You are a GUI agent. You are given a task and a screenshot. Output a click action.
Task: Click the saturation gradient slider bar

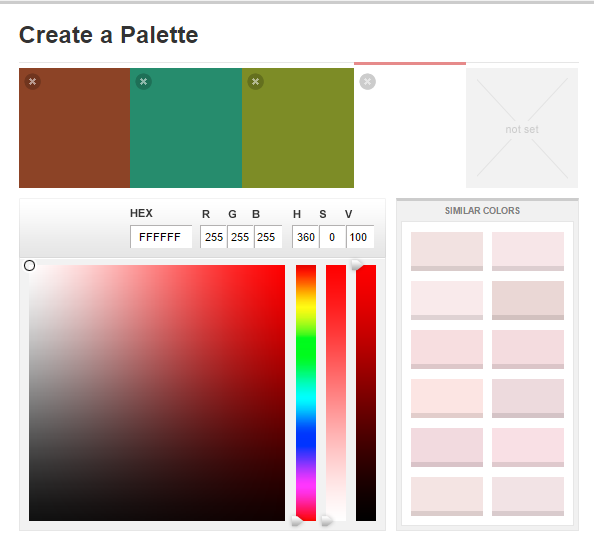[x=336, y=393]
